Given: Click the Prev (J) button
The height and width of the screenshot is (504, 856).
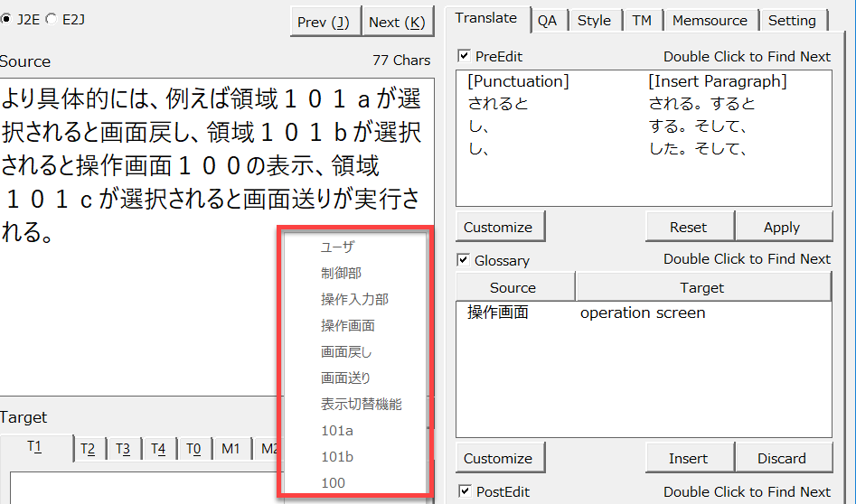Looking at the screenshot, I should [x=324, y=22].
